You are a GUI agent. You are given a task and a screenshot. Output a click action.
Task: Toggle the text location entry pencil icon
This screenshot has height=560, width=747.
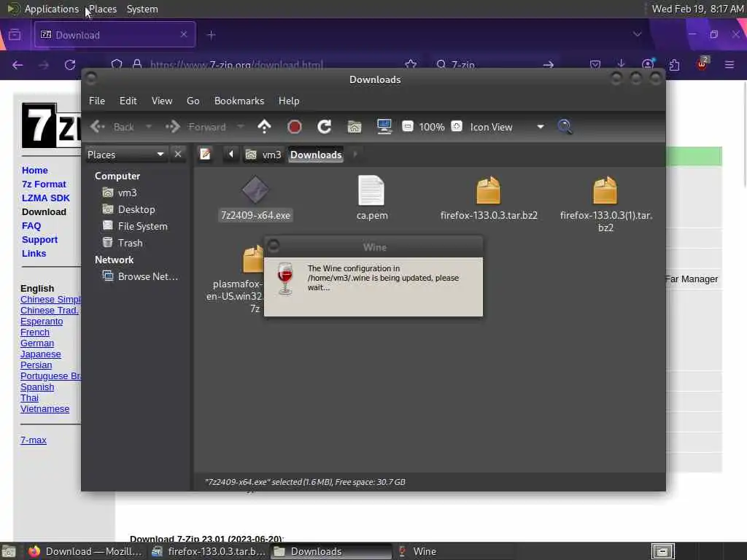click(x=205, y=155)
